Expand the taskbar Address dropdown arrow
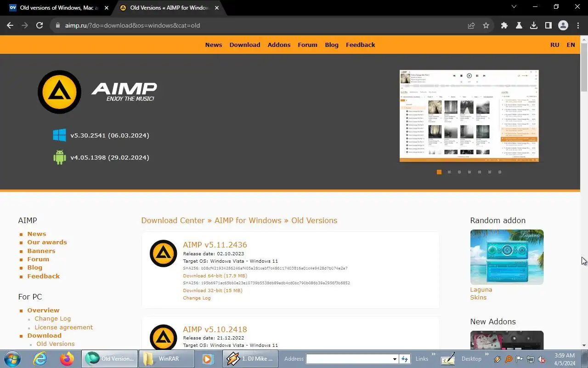Viewport: 588px width, 368px height. (395, 359)
